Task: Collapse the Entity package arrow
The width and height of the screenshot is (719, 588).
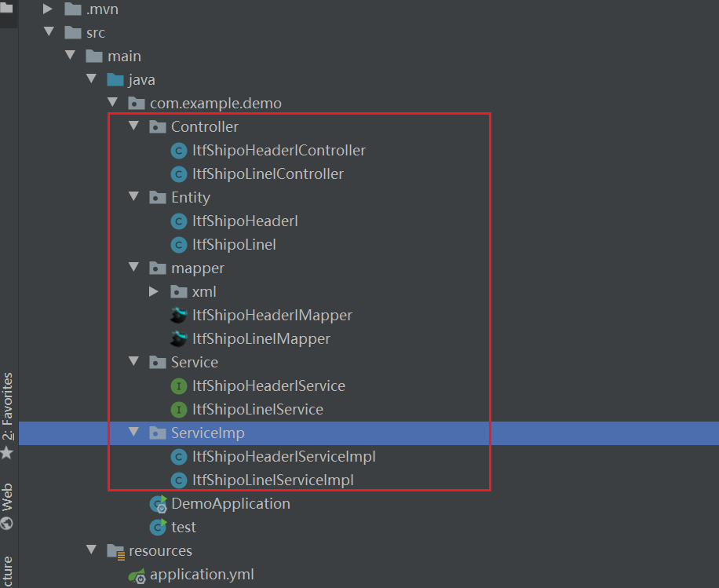Action: pos(134,196)
